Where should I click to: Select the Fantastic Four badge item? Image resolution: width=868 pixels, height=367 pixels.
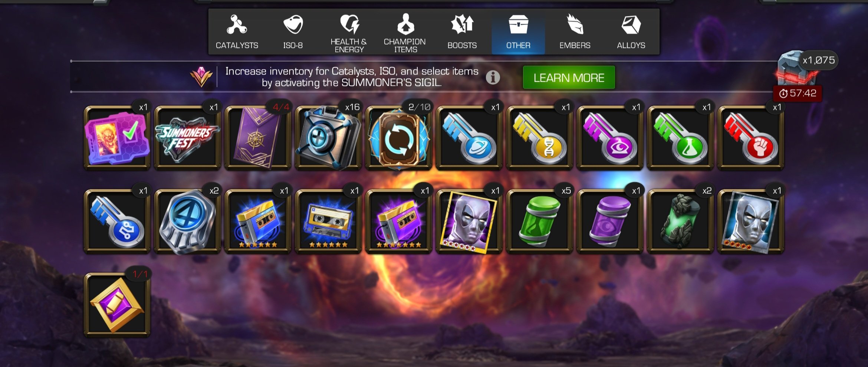(x=187, y=222)
